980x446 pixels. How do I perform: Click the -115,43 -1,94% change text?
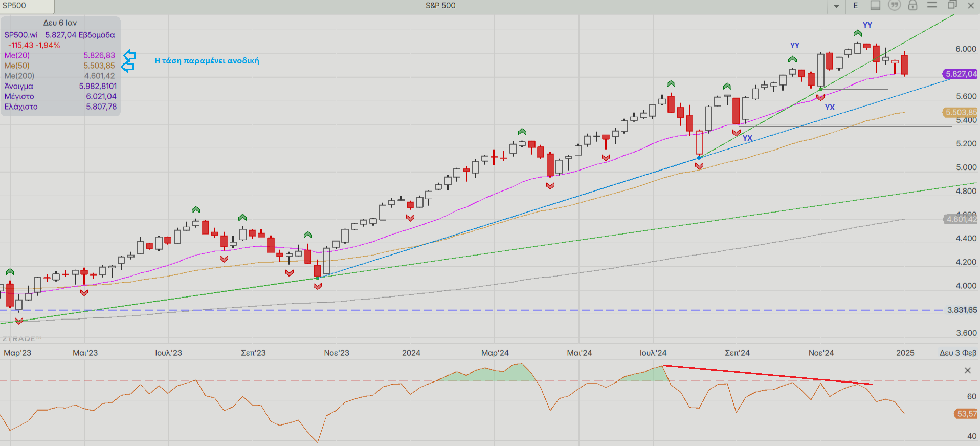[x=34, y=45]
